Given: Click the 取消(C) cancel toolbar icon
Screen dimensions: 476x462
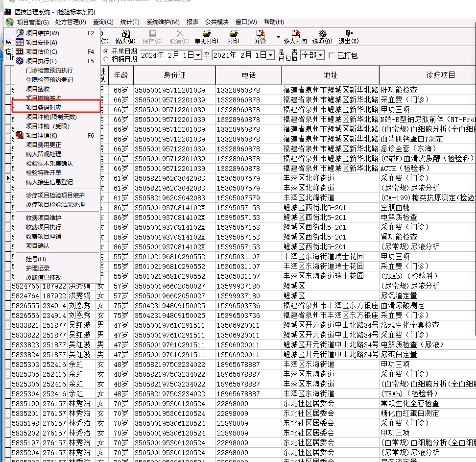Looking at the screenshot, I should (180, 33).
